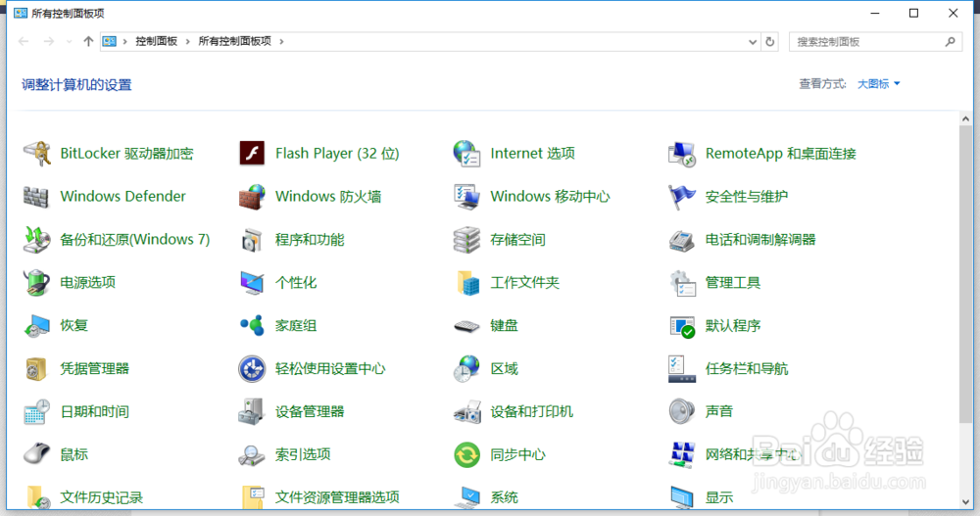The width and height of the screenshot is (980, 516).
Task: Click the control panel icon in address bar
Action: 110,41
